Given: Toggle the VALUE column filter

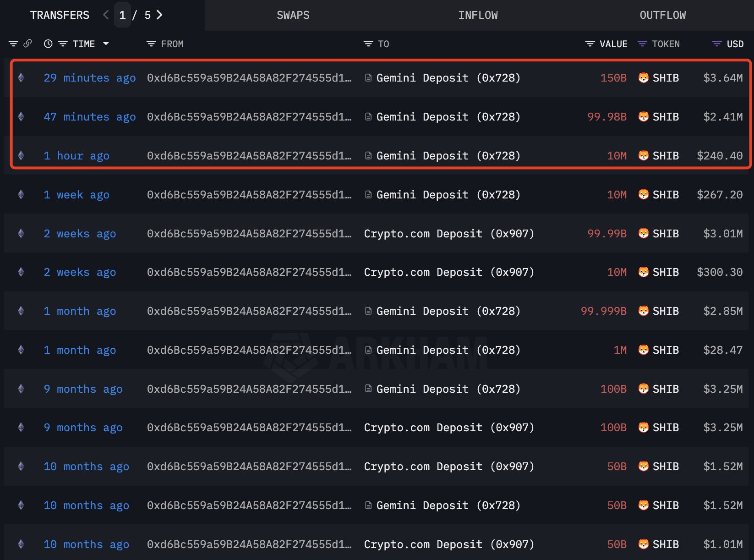Looking at the screenshot, I should click(590, 44).
